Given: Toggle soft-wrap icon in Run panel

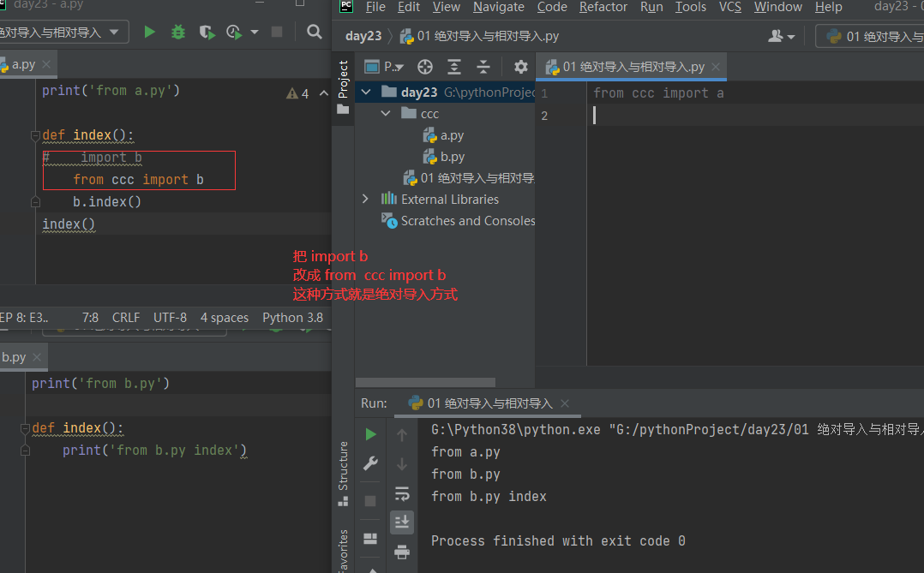Looking at the screenshot, I should 402,493.
